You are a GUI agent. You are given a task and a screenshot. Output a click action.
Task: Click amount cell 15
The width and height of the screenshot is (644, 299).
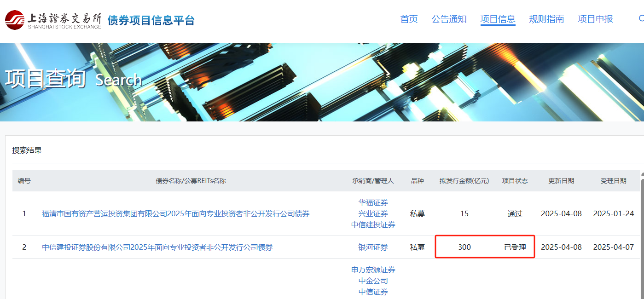(464, 213)
